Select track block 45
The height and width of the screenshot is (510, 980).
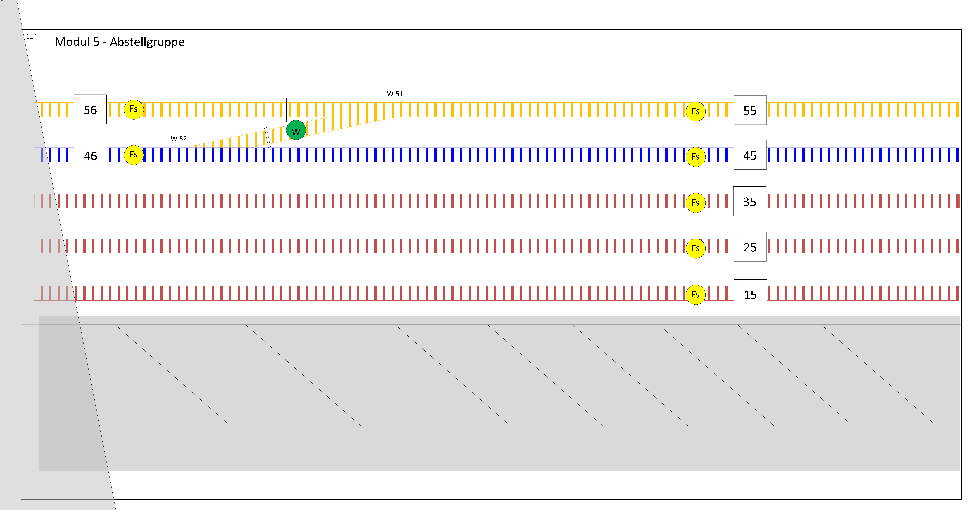pos(750,155)
